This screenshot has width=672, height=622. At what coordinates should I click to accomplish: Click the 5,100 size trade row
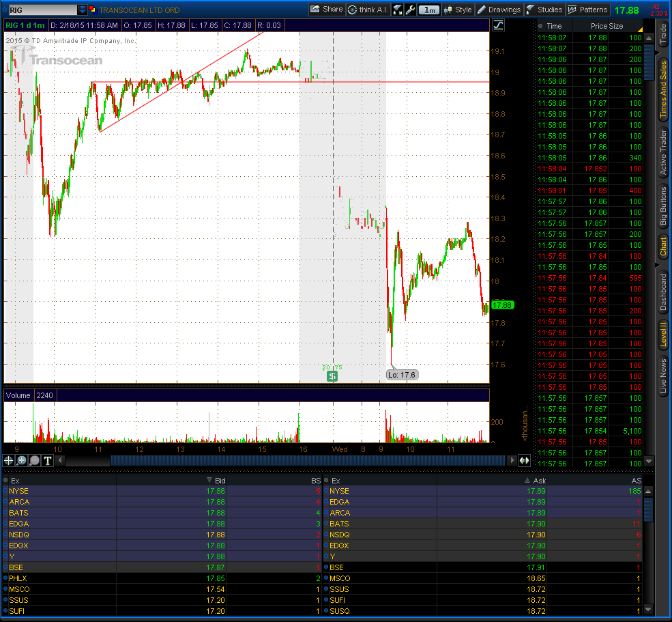[589, 431]
